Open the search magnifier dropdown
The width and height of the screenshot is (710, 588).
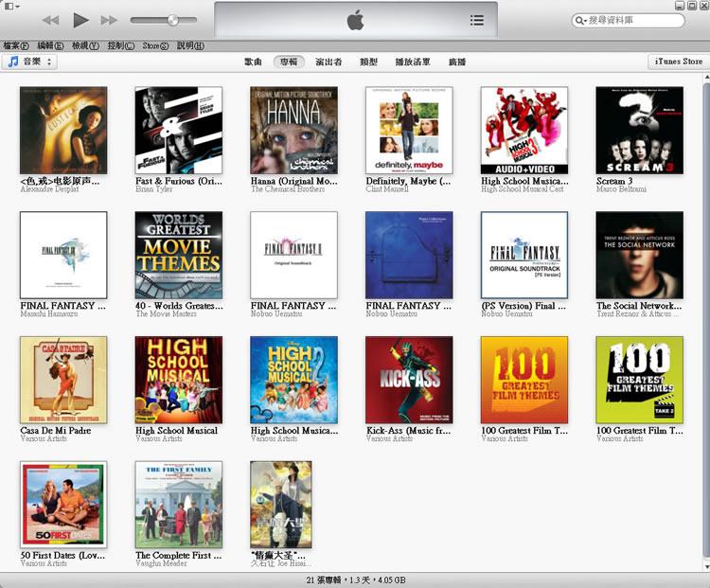coord(580,21)
